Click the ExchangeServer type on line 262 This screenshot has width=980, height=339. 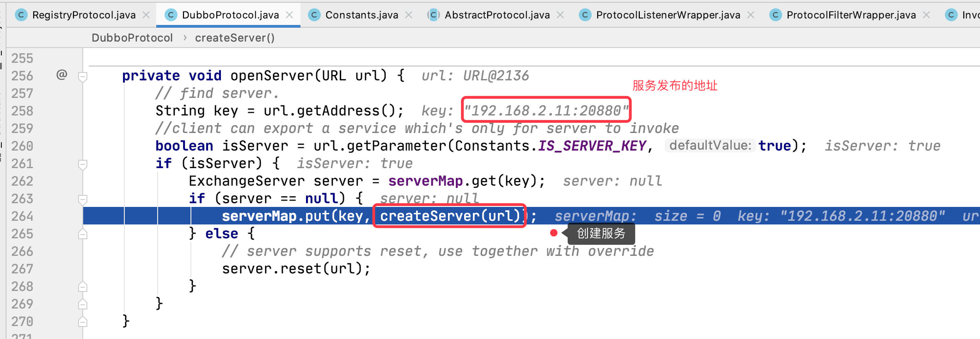[x=247, y=181]
